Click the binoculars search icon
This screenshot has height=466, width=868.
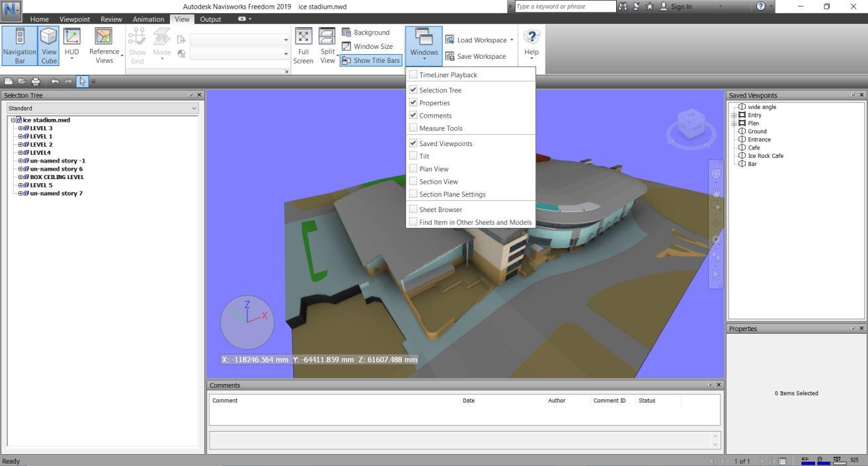tap(623, 6)
